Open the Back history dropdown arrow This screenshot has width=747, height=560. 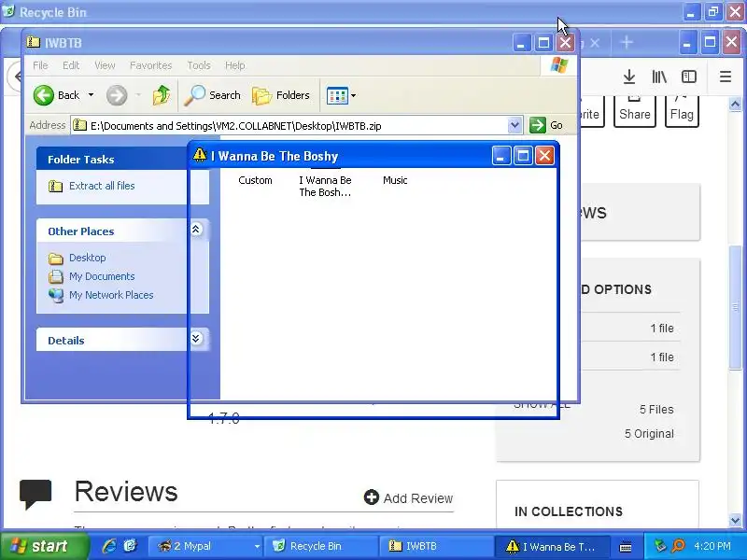(91, 95)
